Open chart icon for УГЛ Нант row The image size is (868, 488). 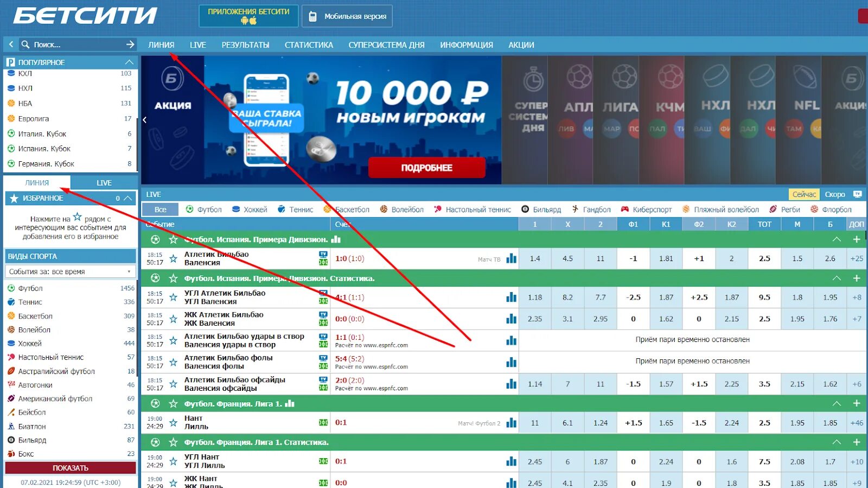pyautogui.click(x=511, y=461)
